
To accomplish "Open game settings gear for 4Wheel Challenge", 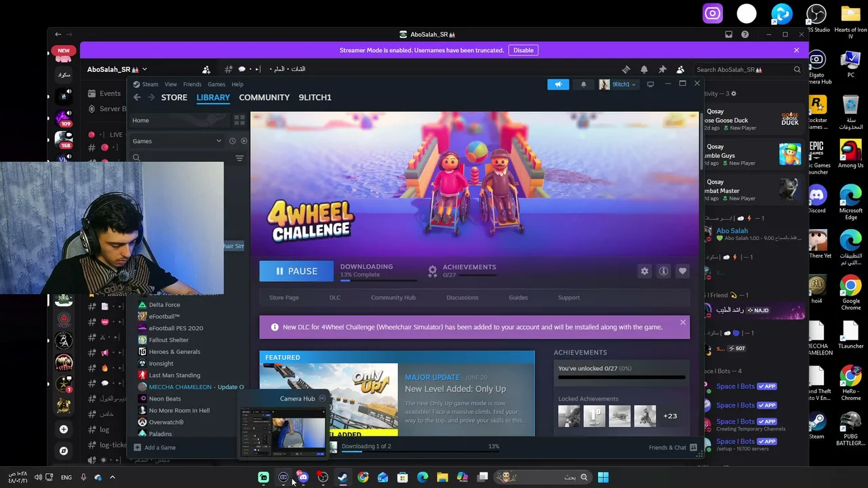I will pyautogui.click(x=644, y=271).
